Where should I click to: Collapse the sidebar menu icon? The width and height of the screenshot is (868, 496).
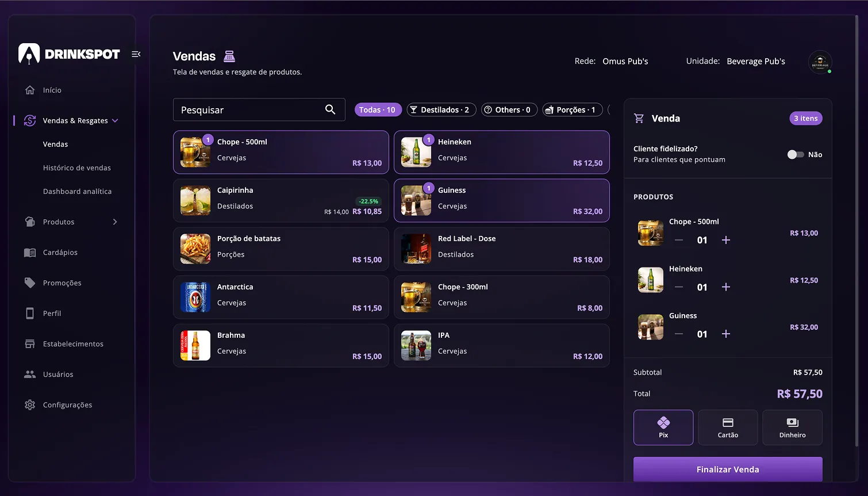[x=136, y=54]
